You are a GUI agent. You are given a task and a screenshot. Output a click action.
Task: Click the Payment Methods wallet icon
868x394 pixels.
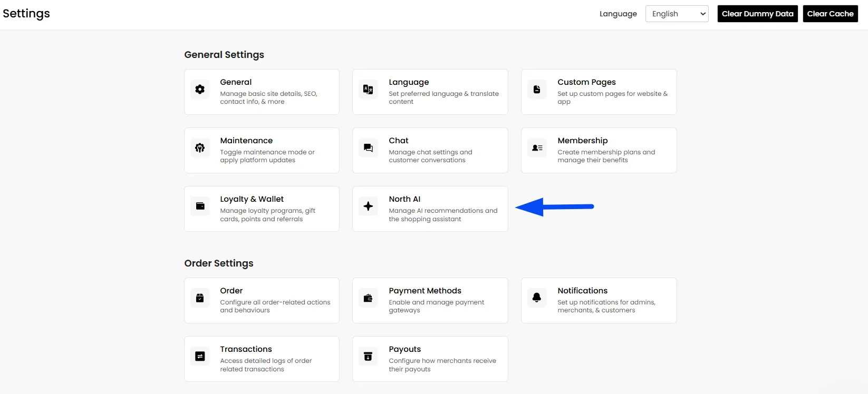point(368,298)
